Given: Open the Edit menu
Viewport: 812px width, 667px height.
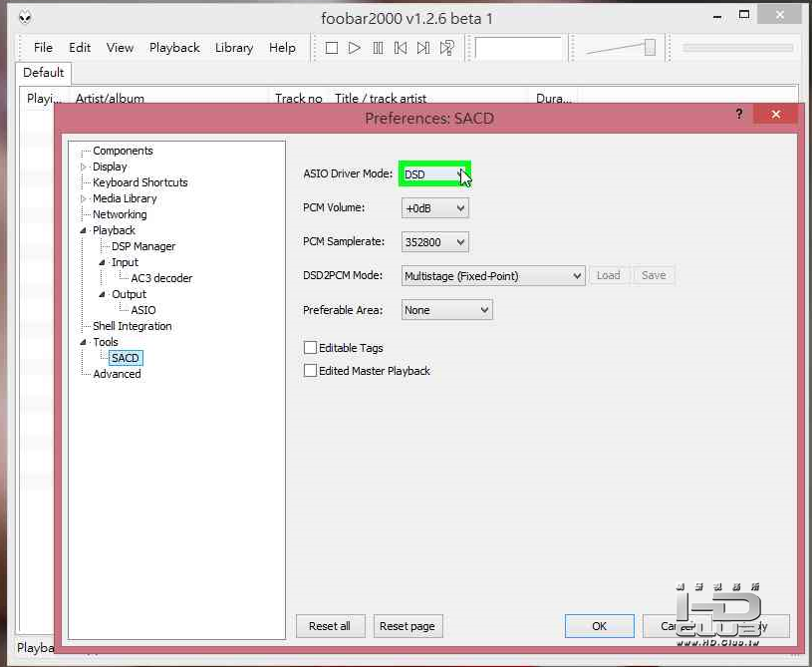Looking at the screenshot, I should tap(80, 48).
